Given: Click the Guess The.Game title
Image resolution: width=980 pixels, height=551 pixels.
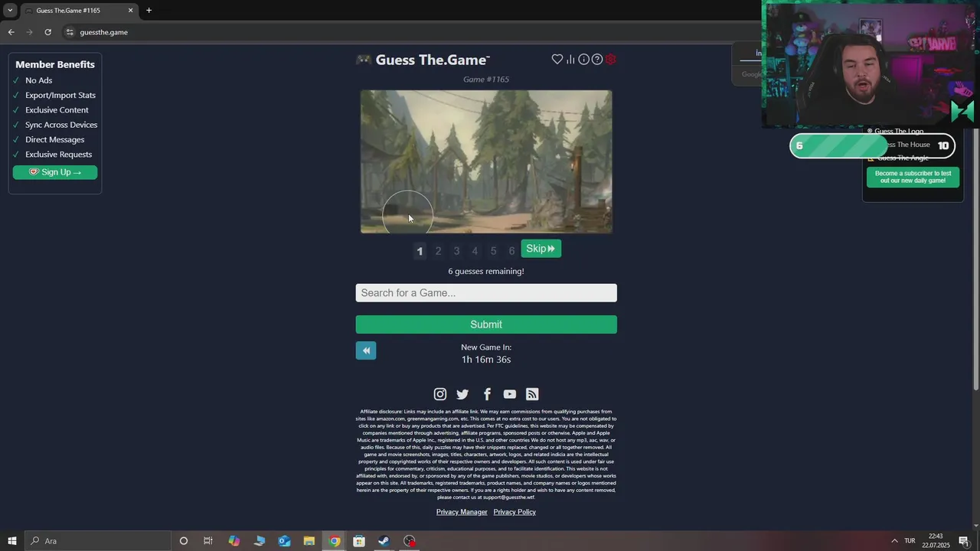Looking at the screenshot, I should [x=433, y=60].
